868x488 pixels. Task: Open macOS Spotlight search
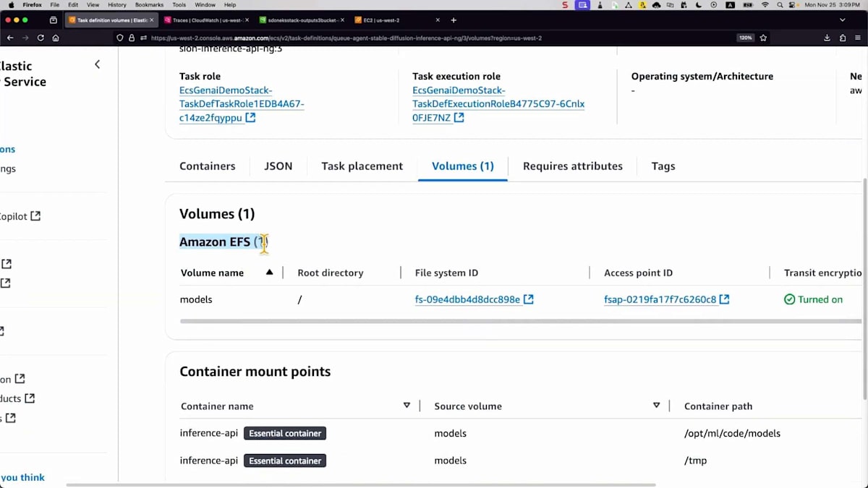[x=780, y=4]
